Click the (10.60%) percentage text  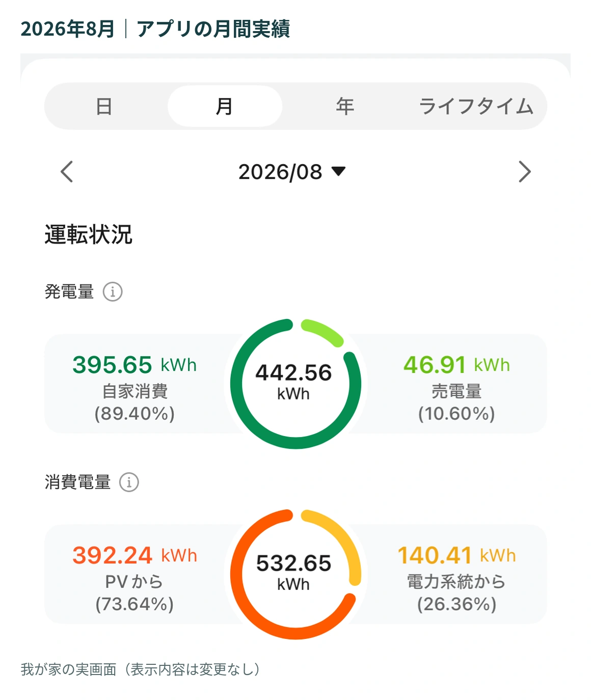(x=456, y=413)
